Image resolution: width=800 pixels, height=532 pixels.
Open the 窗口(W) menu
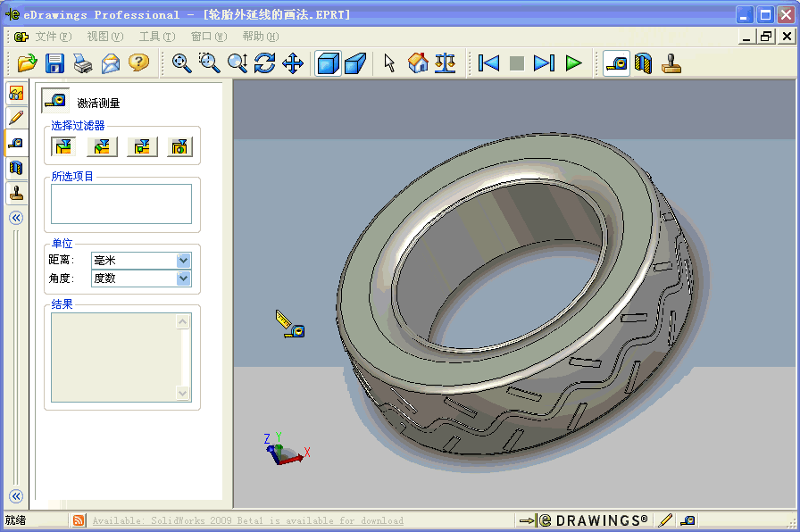pos(209,37)
